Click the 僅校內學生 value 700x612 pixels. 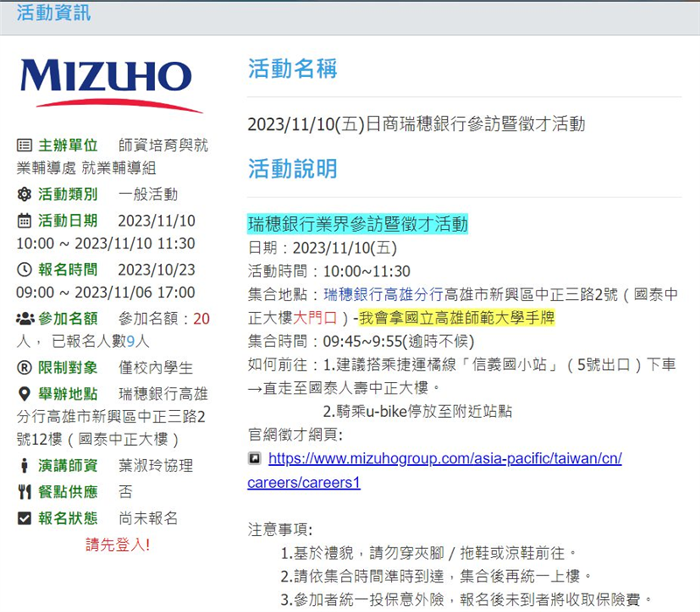coord(156,367)
